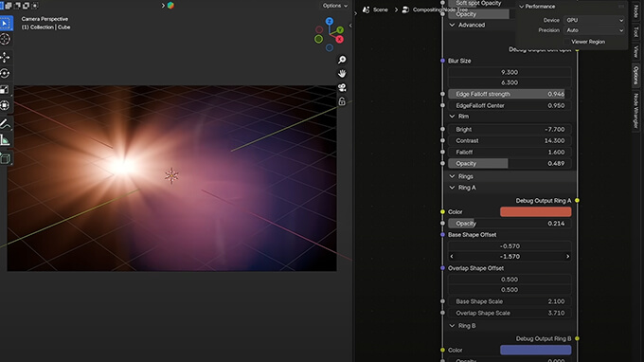The width and height of the screenshot is (644, 362).
Task: Select the Add Cube tool
Action: (x=6, y=158)
